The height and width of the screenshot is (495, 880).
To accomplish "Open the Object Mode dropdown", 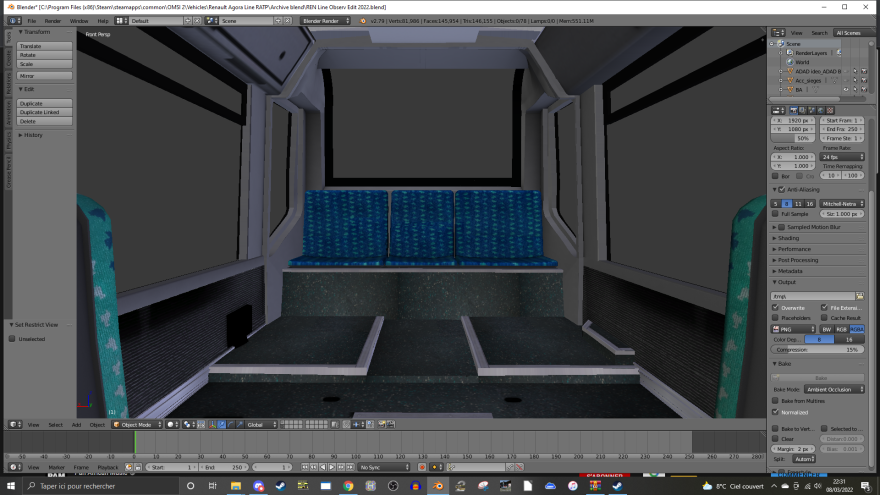I will [x=137, y=424].
